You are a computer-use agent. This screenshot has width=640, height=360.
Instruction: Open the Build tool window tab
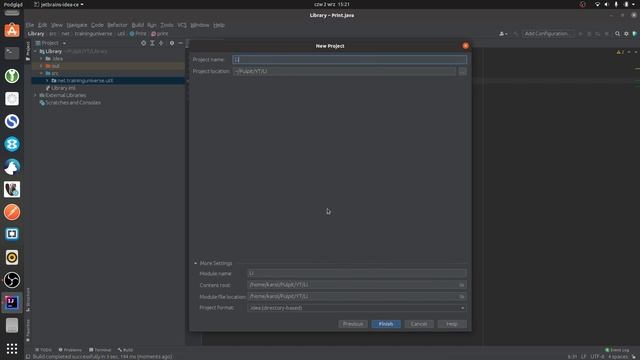(x=125, y=350)
